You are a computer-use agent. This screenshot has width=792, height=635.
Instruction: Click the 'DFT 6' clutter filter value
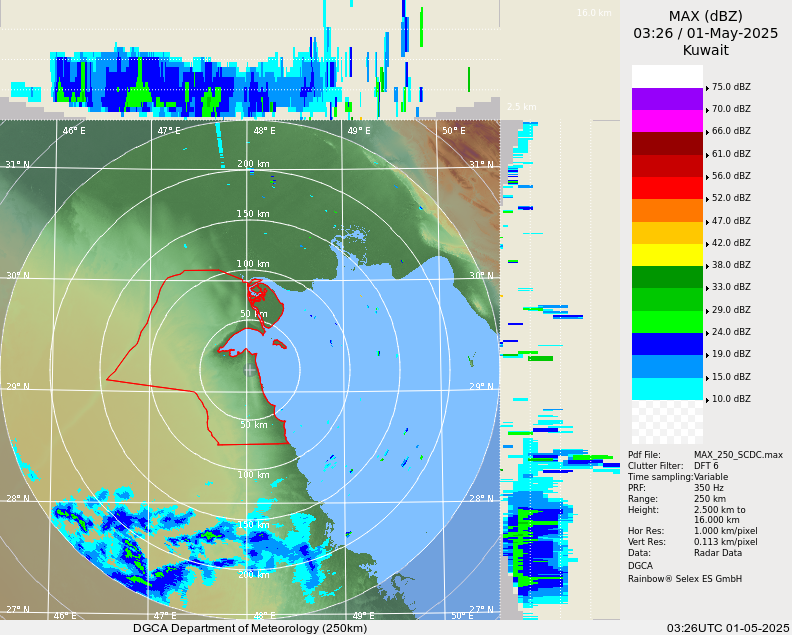pos(706,466)
